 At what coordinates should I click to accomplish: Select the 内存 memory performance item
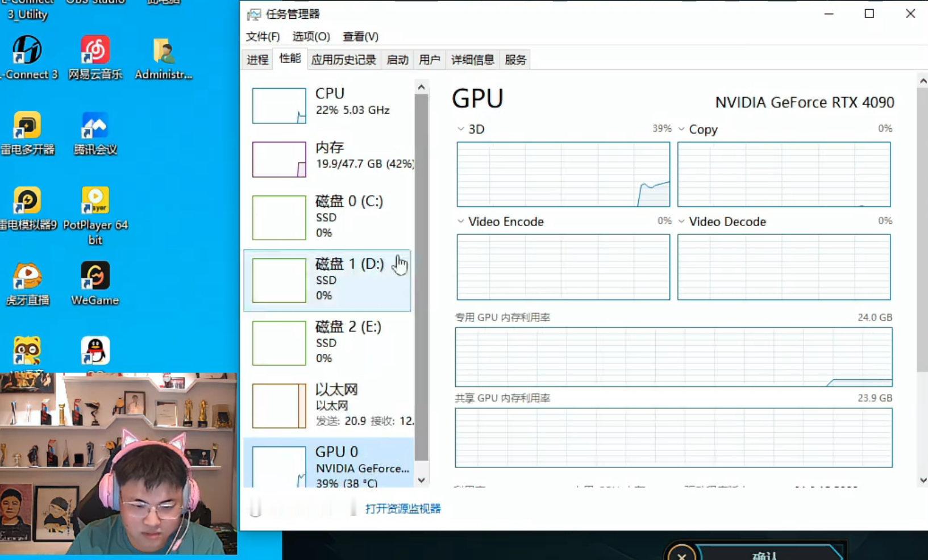pos(328,158)
